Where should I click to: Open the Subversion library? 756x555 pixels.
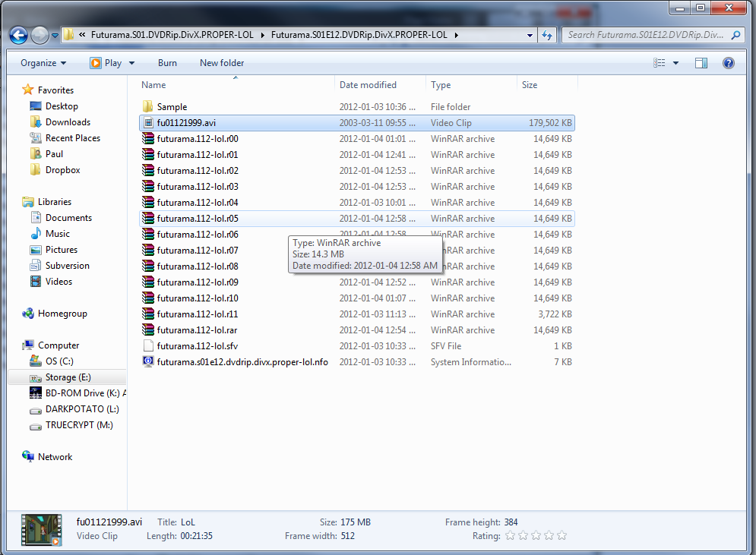point(67,266)
